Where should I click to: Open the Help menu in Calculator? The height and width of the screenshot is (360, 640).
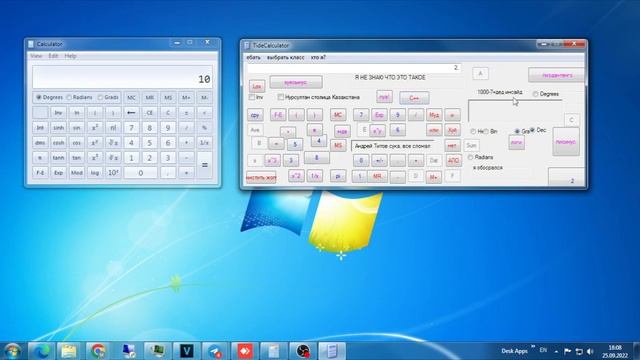(x=70, y=56)
